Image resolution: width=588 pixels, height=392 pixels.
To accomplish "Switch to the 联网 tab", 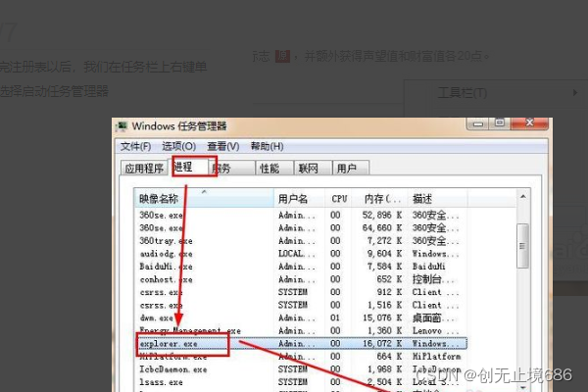I will pos(314,169).
